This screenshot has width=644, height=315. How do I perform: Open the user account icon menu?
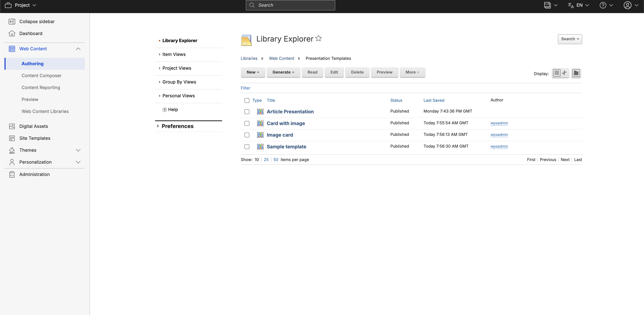(627, 5)
